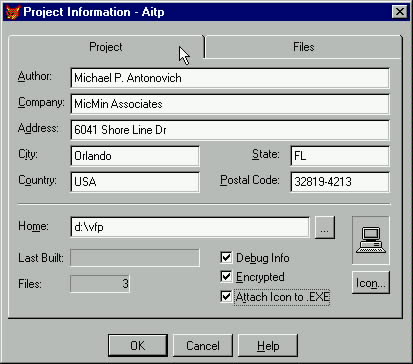This screenshot has width=413, height=364.
Task: Click the Cancel button
Action: tap(203, 346)
